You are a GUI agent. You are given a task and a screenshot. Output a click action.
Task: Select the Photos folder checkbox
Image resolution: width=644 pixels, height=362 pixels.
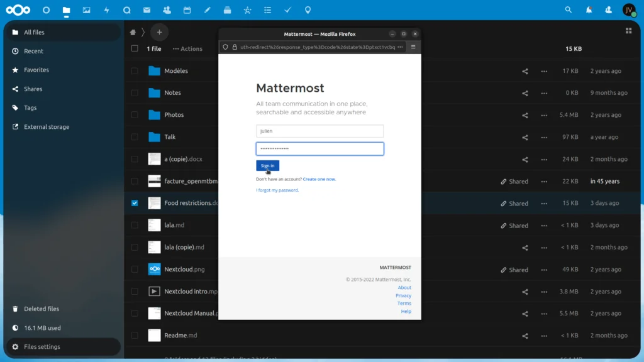[135, 115]
